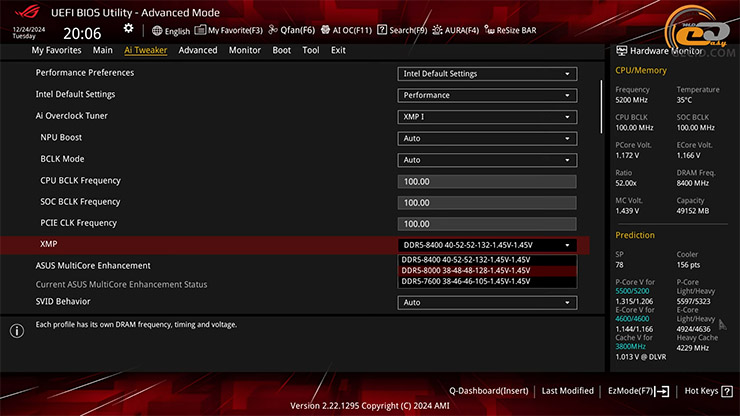Screen dimensions: 740x416
Task: Open My Favorite(F3) icon
Action: click(200, 30)
